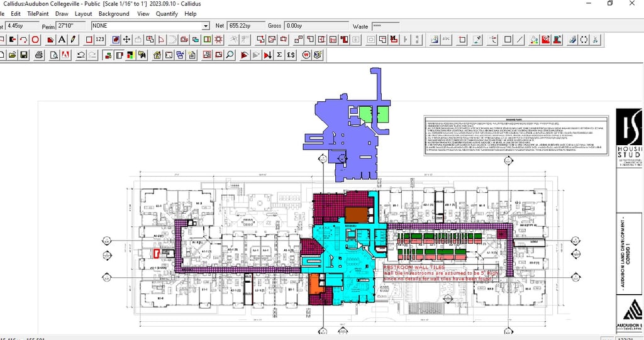Click the '123' numbering tool

tap(100, 40)
